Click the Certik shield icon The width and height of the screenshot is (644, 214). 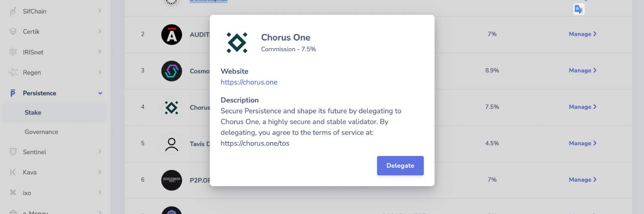point(13,31)
